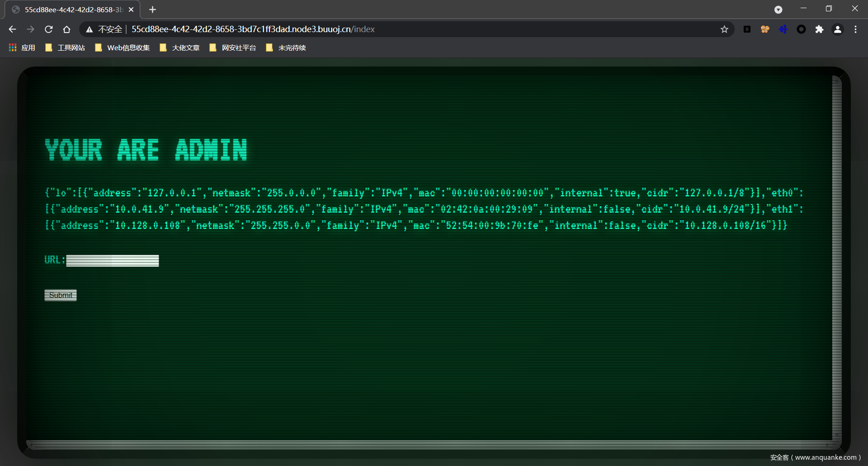Open the Chrome three-dot menu
Screen dimensions: 868x466
855,29
